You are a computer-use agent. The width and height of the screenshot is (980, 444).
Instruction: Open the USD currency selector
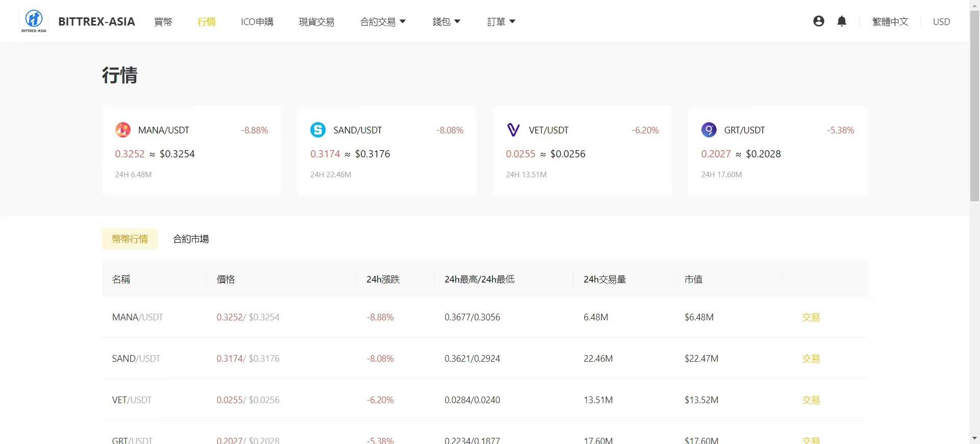tap(942, 21)
